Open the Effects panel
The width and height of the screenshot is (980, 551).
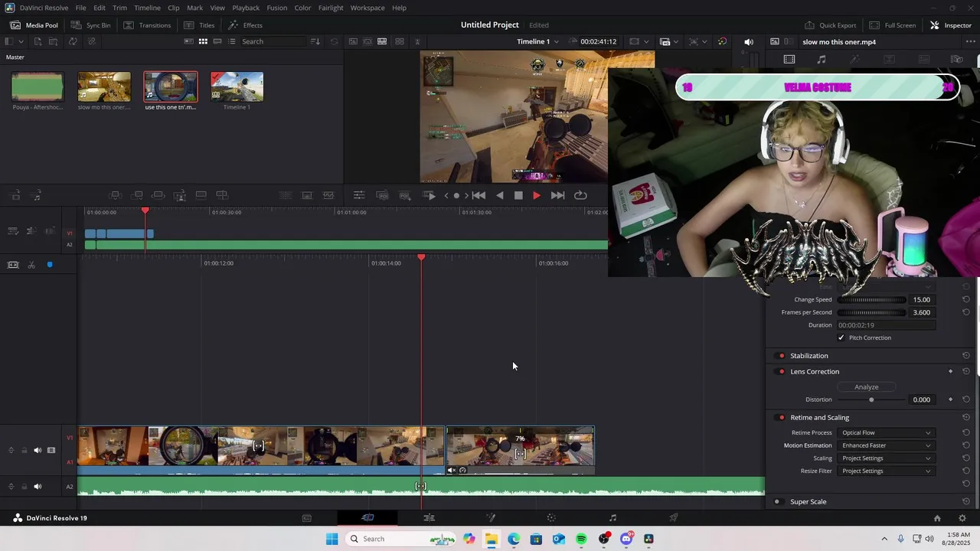point(245,25)
